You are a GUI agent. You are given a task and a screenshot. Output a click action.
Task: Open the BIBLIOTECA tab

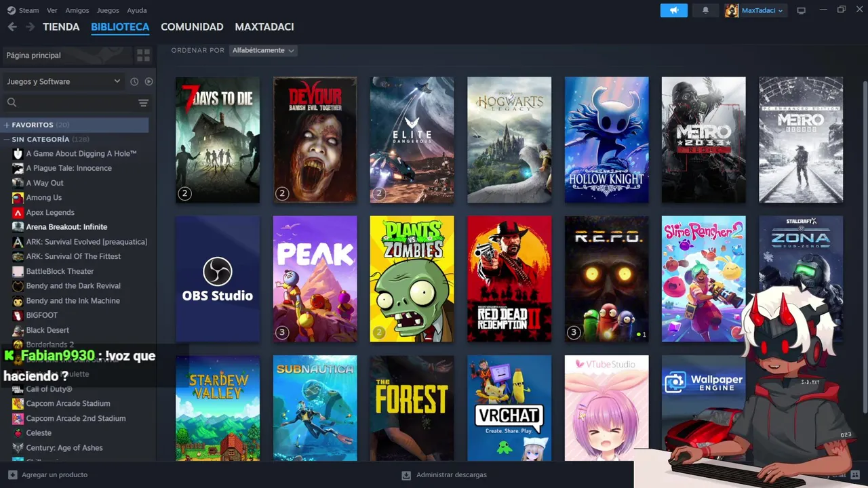120,27
